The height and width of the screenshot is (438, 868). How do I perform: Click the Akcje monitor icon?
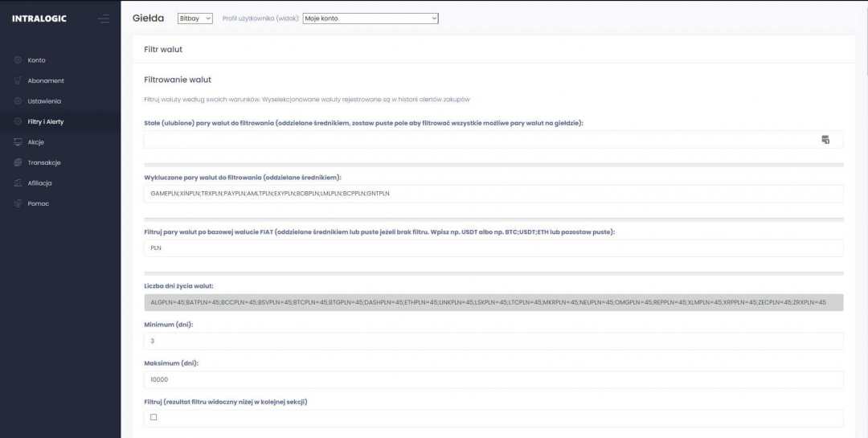click(18, 142)
